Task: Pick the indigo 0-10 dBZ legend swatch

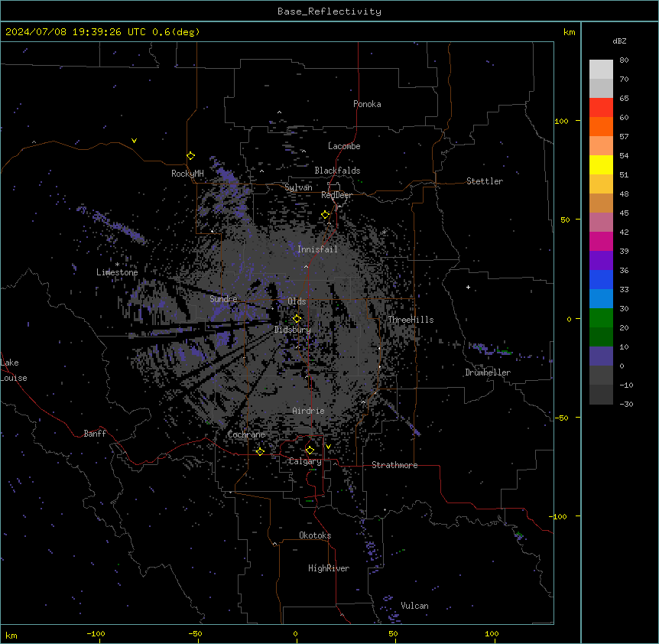Action: point(601,356)
